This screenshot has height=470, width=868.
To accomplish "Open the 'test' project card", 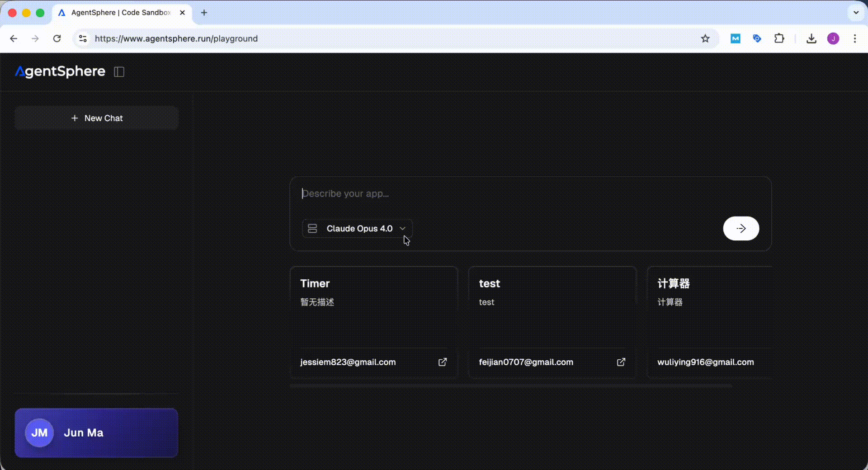I will tap(552, 321).
